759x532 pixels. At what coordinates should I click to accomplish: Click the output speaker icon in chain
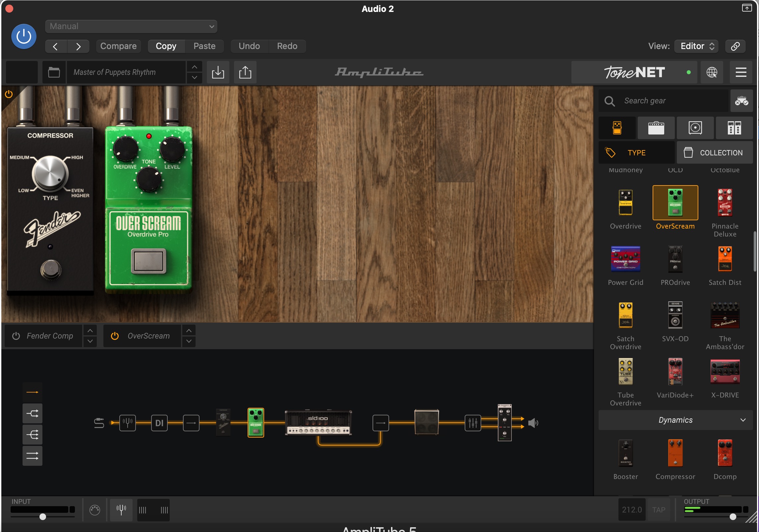(x=533, y=423)
